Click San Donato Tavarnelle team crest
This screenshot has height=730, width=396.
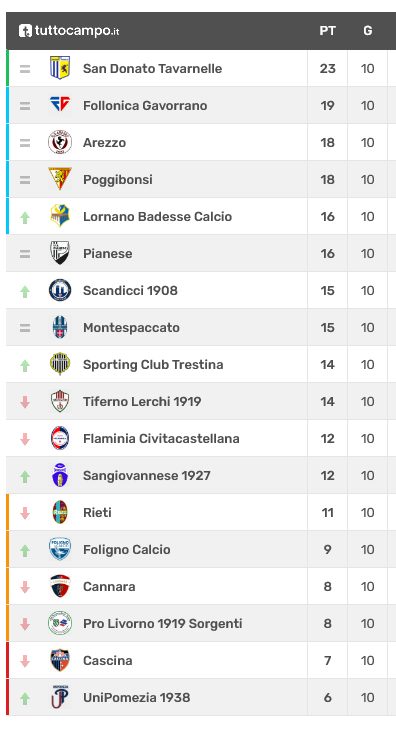pos(60,68)
